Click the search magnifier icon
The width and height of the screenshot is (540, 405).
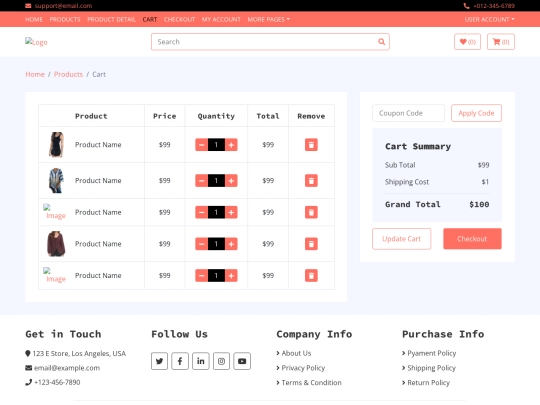(x=381, y=42)
